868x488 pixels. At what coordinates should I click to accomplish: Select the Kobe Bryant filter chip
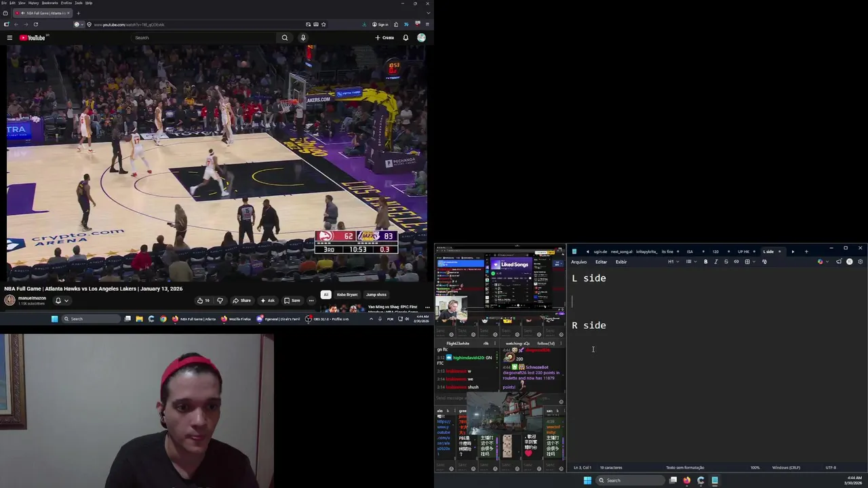point(347,295)
